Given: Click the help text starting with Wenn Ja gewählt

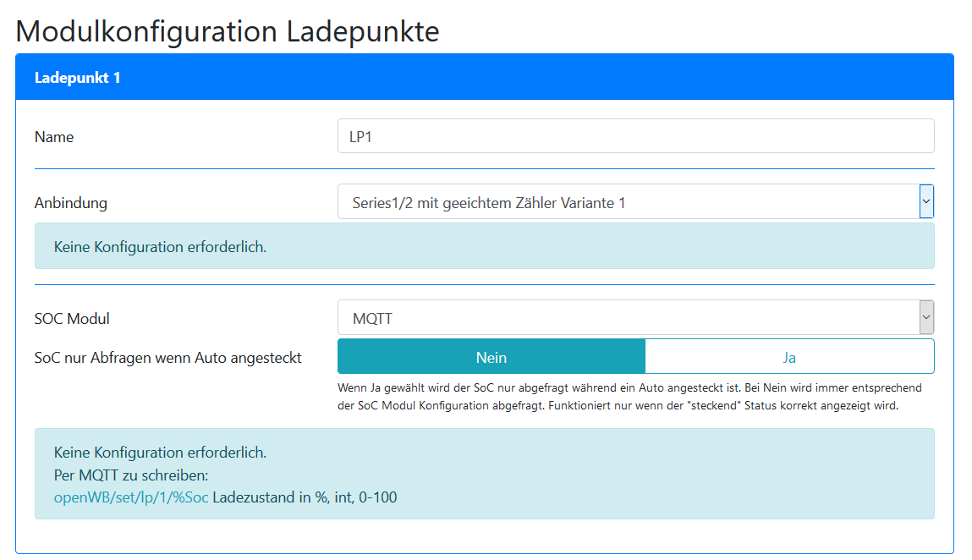Looking at the screenshot, I should tap(629, 388).
